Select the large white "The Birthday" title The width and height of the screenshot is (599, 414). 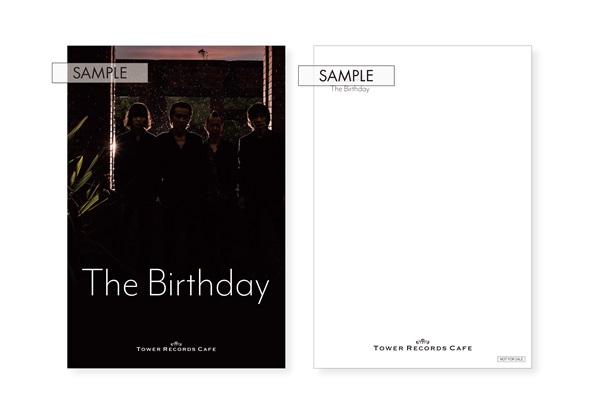tap(176, 283)
